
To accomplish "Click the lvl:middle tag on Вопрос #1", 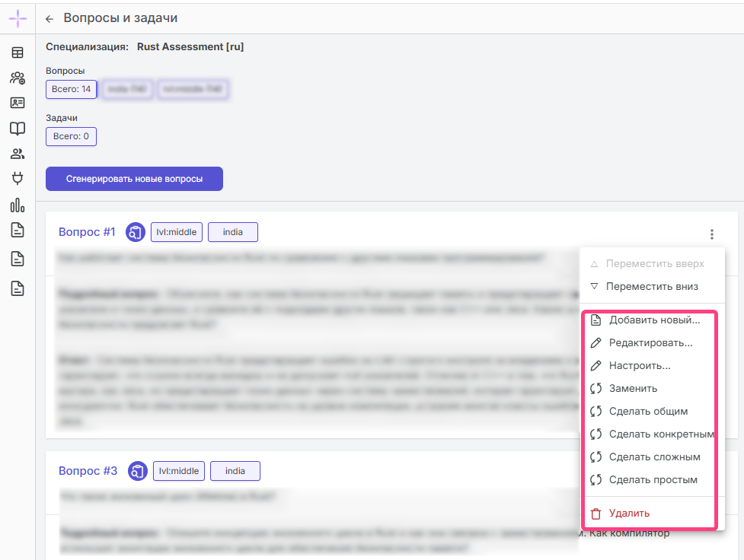I will (177, 232).
